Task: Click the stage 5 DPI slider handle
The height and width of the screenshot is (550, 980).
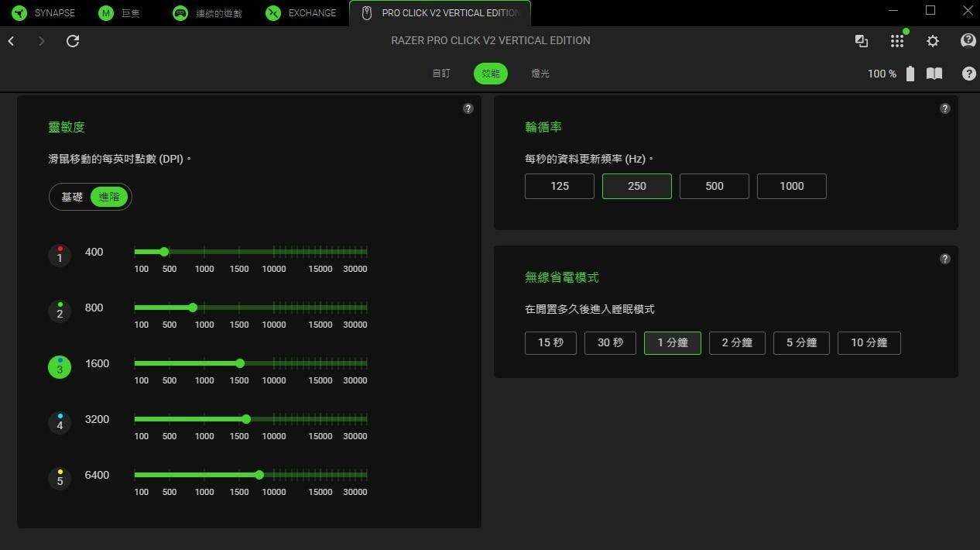Action: 259,475
